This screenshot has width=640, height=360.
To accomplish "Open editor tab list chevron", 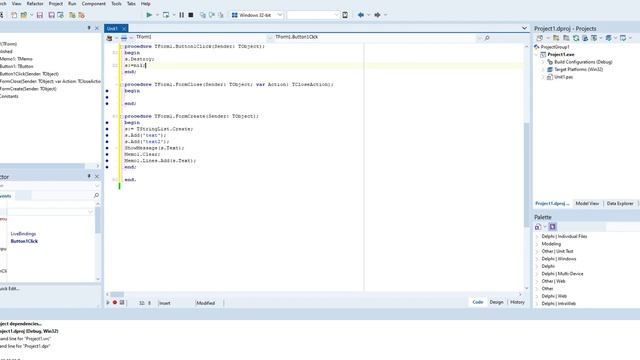I will (x=524, y=28).
